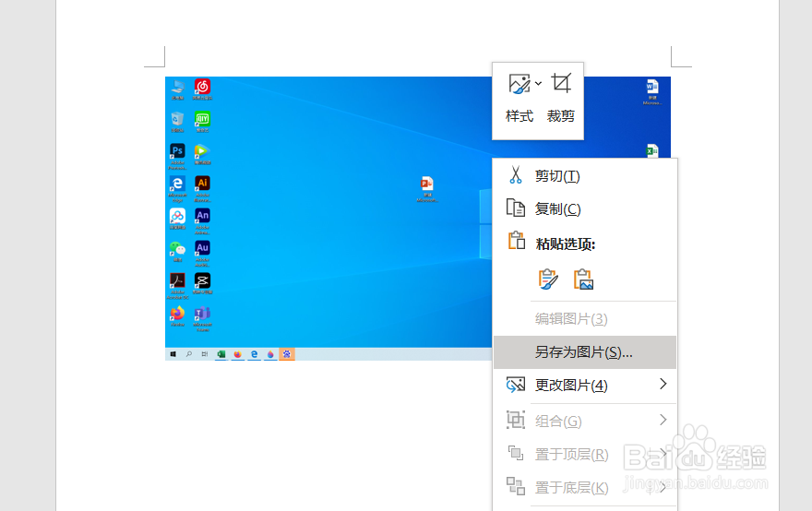Select 另存为图片(S)... to save the picture
Screen dimensions: 812x511
coord(585,352)
